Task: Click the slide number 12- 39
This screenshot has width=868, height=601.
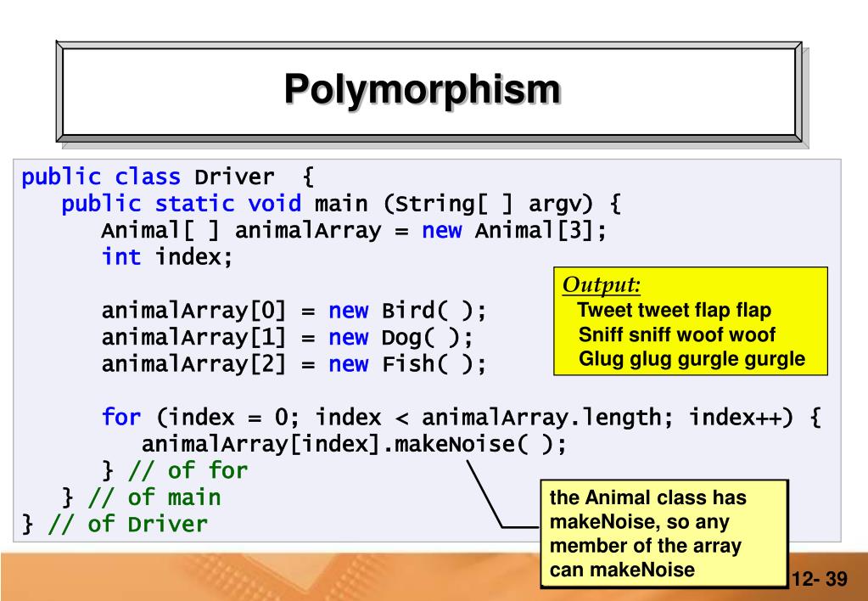Action: point(820,580)
